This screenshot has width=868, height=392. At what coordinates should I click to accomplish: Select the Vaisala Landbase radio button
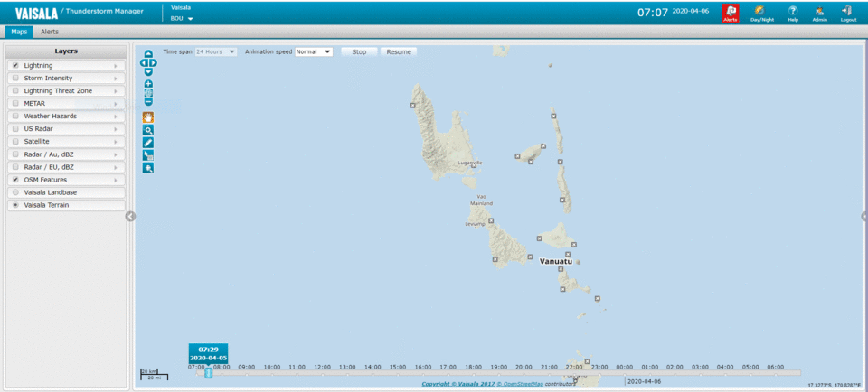coord(15,192)
